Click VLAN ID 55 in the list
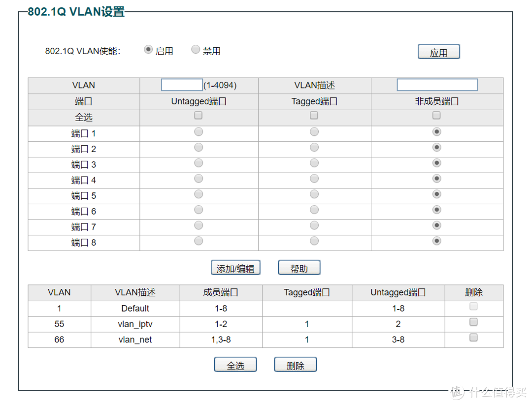Image resolution: width=532 pixels, height=405 pixels. click(60, 324)
